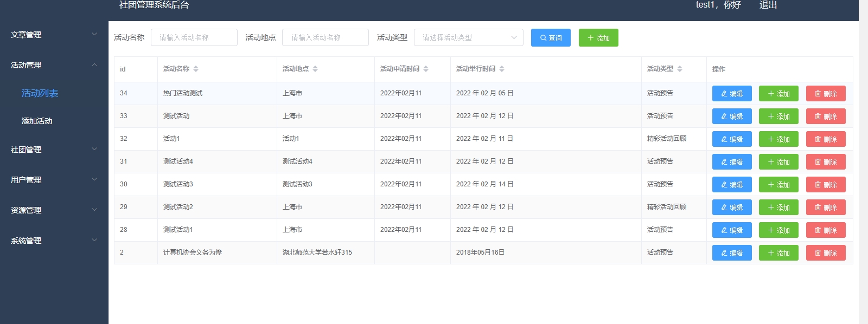Viewport: 868px width, 324px height.
Task: Expand the 用户管理 sidebar menu
Action: pos(54,180)
